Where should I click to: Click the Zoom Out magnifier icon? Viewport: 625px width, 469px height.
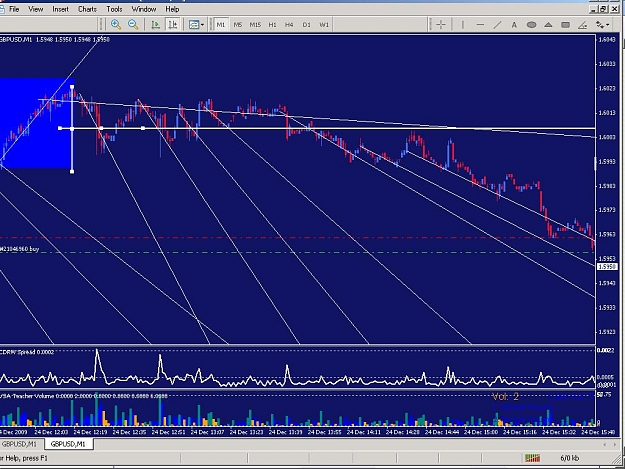tap(133, 25)
